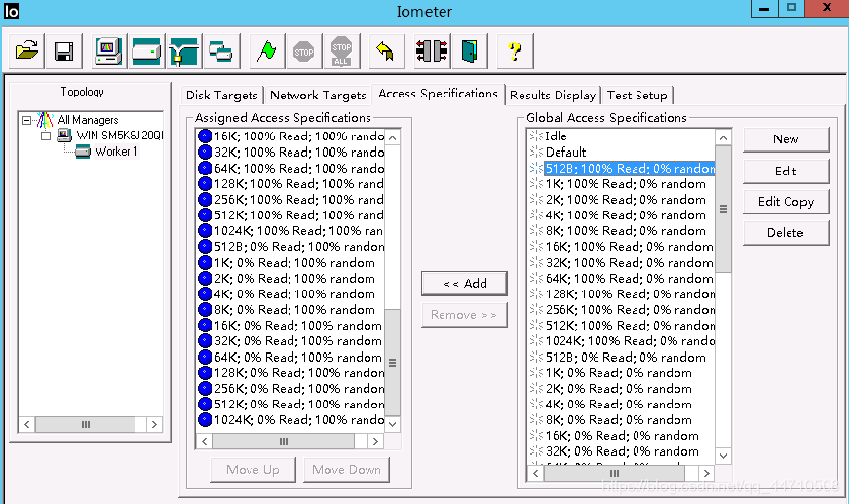The height and width of the screenshot is (504, 849).
Task: Select highlighted '512B; 100% Read; 0% random' spec
Action: pyautogui.click(x=631, y=169)
